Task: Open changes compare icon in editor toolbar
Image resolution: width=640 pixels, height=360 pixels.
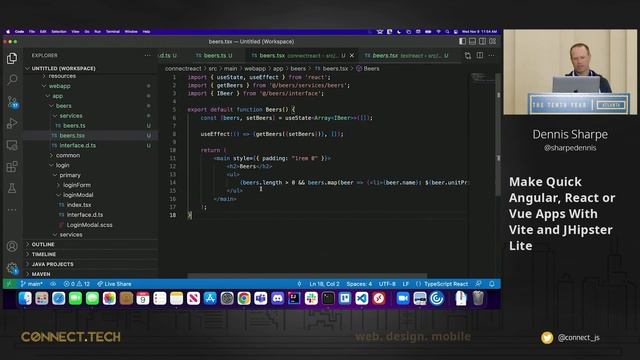Action: click(468, 55)
